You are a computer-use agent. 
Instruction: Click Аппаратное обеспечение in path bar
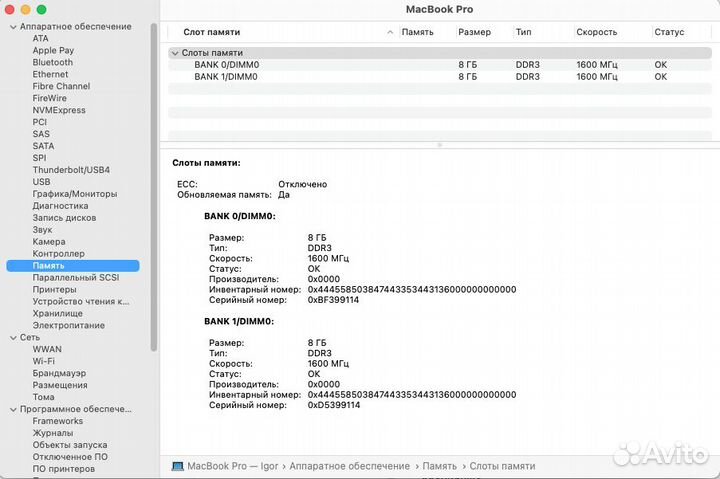(x=352, y=466)
